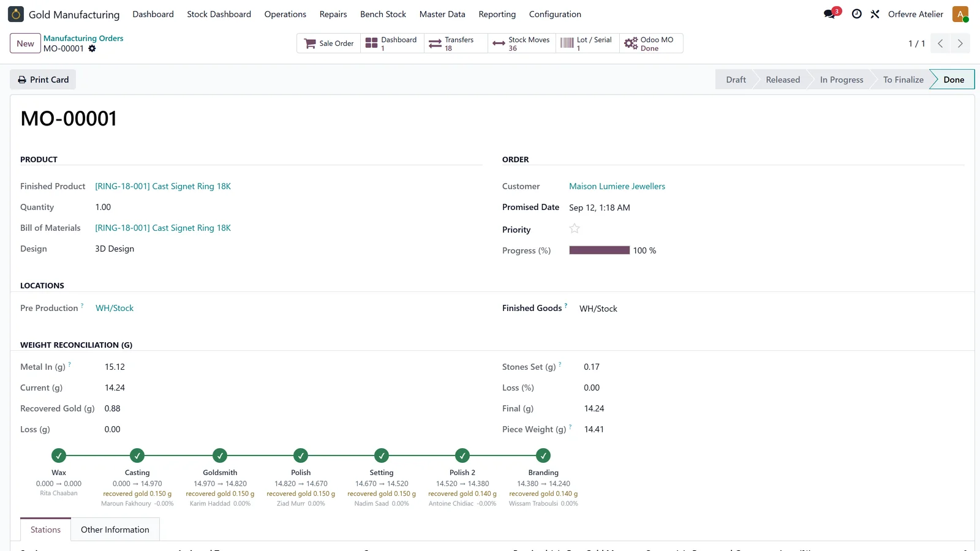Open the Stock Moves smart button
Image resolution: width=980 pixels, height=551 pixels.
click(522, 43)
